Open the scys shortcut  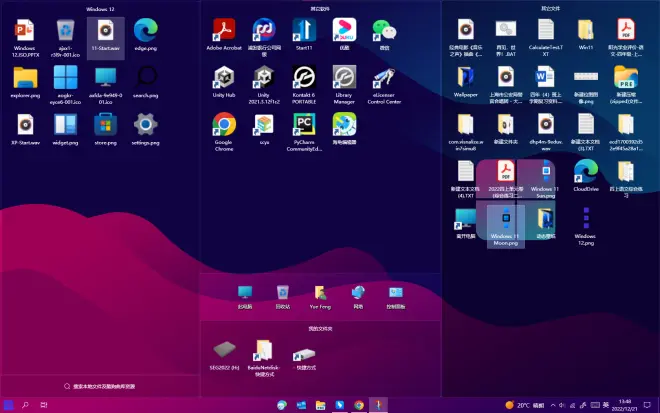point(264,129)
